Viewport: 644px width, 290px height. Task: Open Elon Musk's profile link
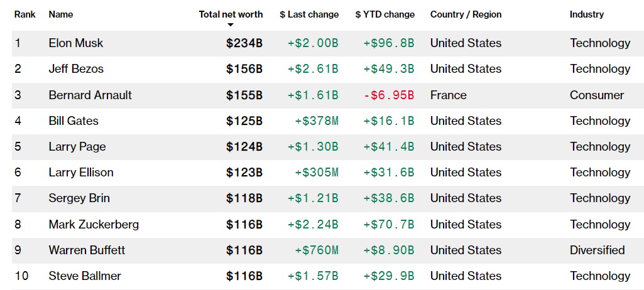click(x=76, y=43)
